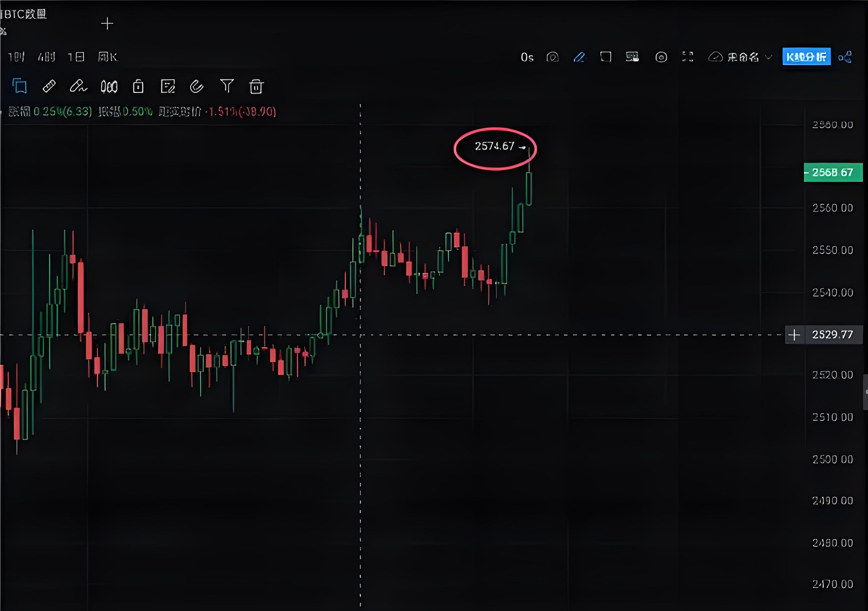Image resolution: width=868 pixels, height=611 pixels.
Task: Open the BTC tab at top left
Action: [24, 14]
